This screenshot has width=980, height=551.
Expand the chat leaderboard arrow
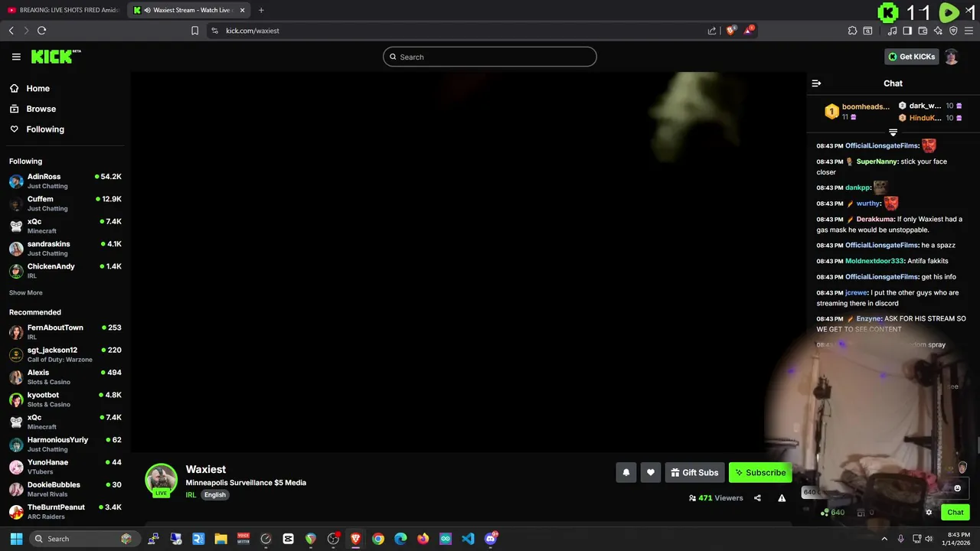coord(893,132)
